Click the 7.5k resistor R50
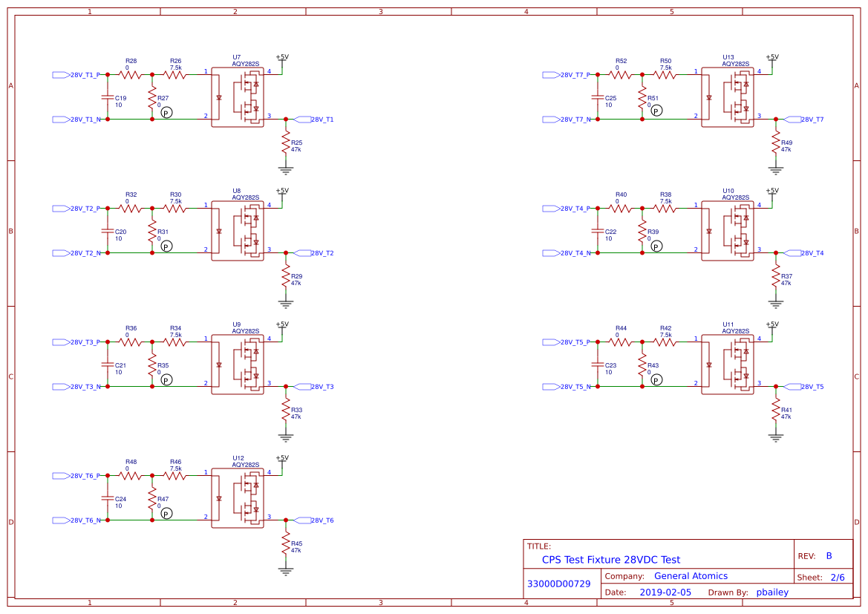This screenshot has width=868, height=614. click(665, 74)
